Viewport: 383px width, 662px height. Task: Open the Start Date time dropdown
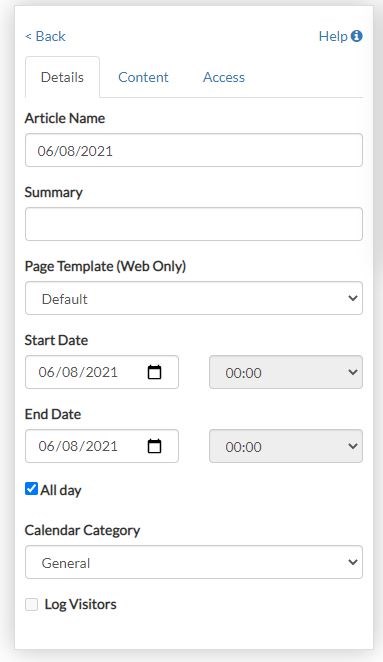[286, 372]
